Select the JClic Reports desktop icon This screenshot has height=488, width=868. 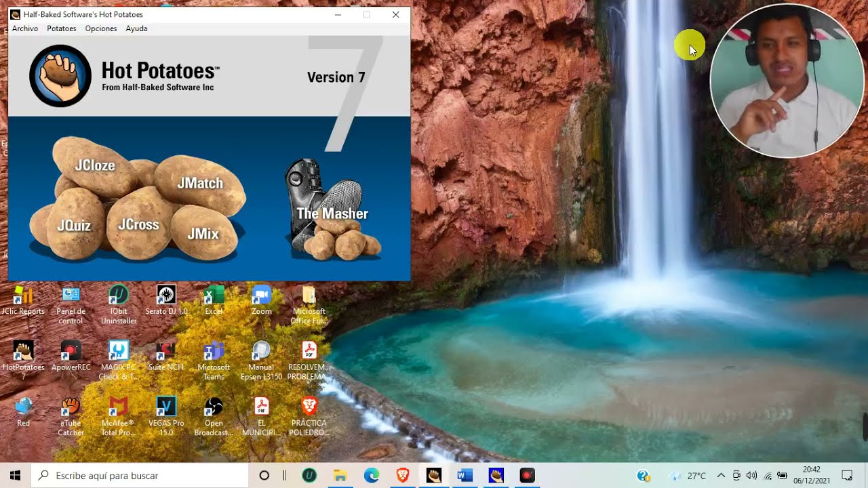tap(23, 302)
